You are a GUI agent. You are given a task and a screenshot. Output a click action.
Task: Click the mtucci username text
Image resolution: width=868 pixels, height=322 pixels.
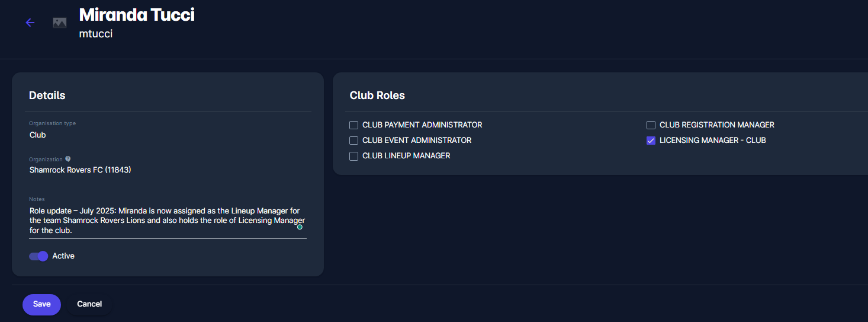coord(96,34)
